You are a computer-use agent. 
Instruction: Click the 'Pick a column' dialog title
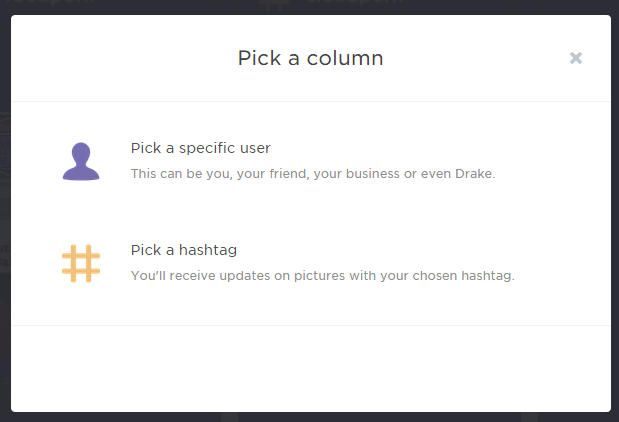310,58
